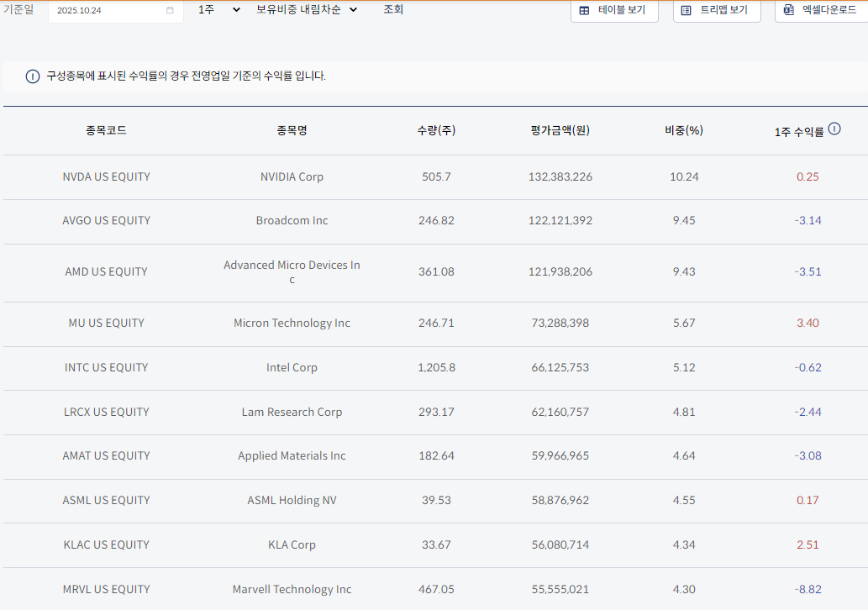Screen dimensions: 868x610
Task: Click Marvell weekly return -8.82
Action: pyautogui.click(x=808, y=590)
